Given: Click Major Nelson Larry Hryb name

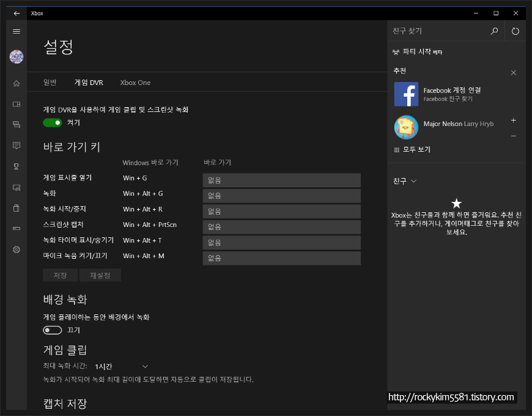Looking at the screenshot, I should click(x=459, y=124).
